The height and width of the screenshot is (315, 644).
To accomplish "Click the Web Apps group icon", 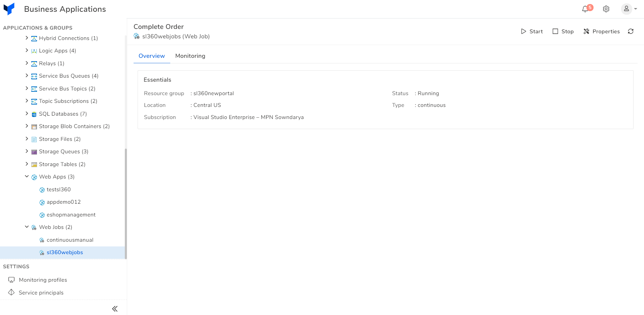I will tap(34, 177).
